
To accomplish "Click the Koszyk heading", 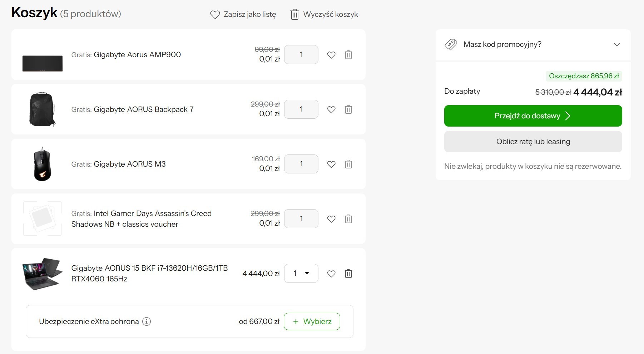I will 34,13.
